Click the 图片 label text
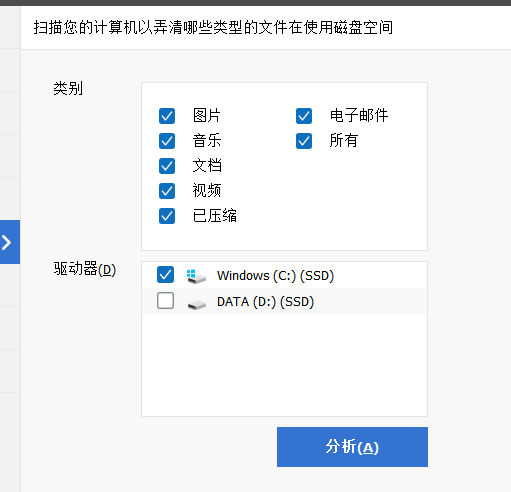The image size is (511, 492). pyautogui.click(x=207, y=115)
